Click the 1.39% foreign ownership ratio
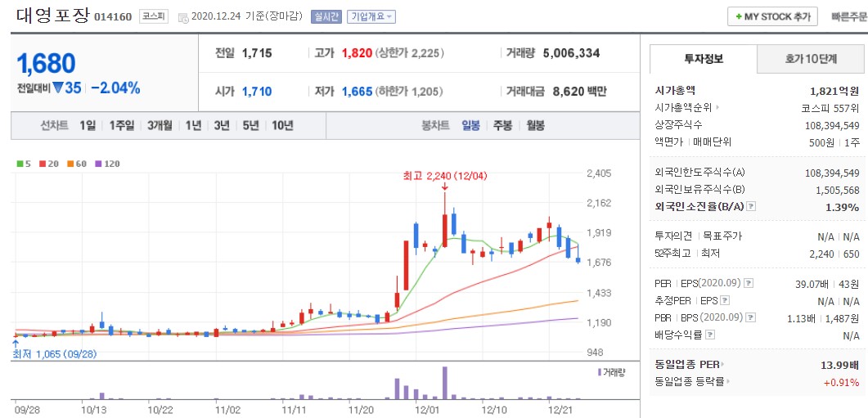This screenshot has width=868, height=418. (844, 207)
